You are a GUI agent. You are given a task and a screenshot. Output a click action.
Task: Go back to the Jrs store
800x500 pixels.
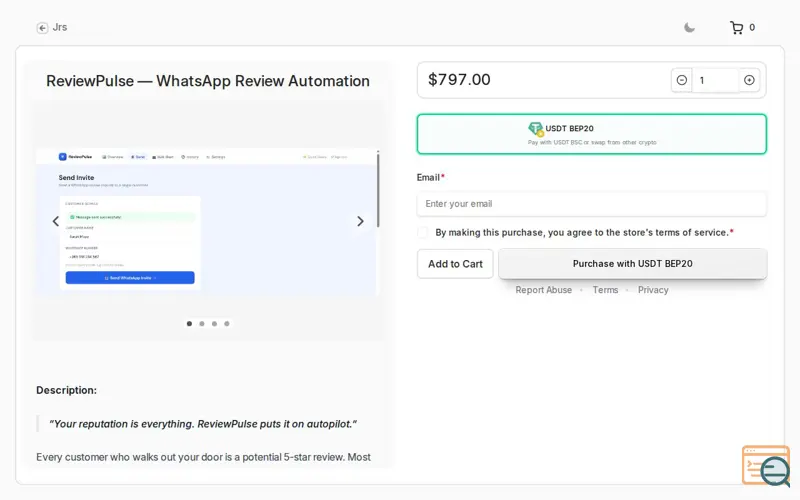pyautogui.click(x=52, y=28)
